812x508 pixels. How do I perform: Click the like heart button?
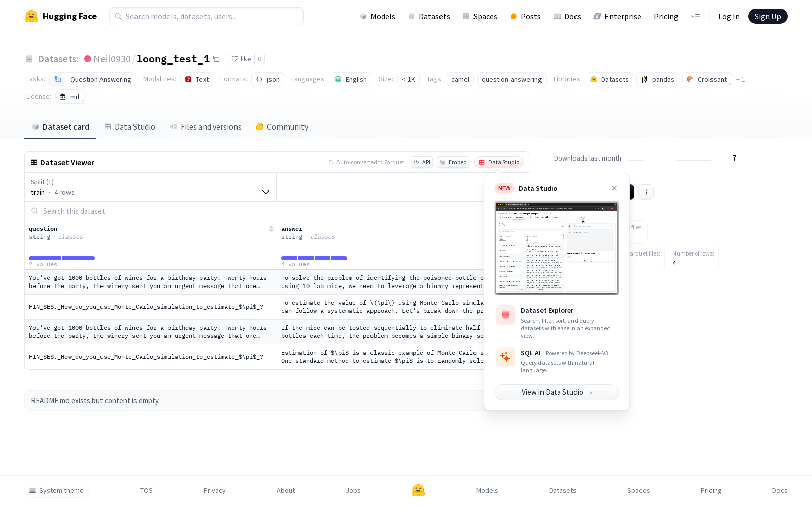pyautogui.click(x=241, y=59)
